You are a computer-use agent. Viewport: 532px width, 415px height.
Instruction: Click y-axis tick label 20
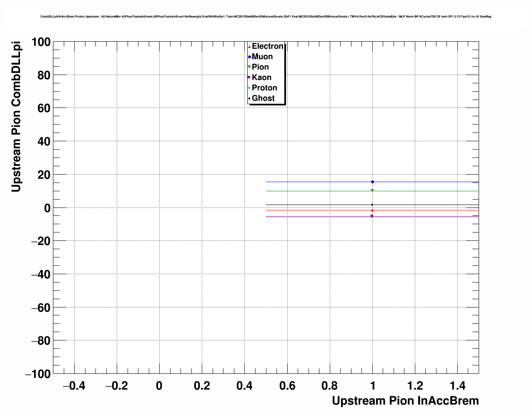[x=43, y=175]
